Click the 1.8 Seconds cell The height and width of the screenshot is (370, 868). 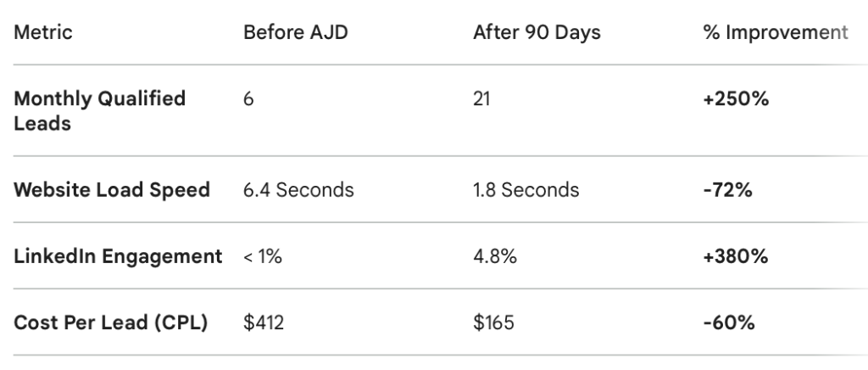pos(526,189)
